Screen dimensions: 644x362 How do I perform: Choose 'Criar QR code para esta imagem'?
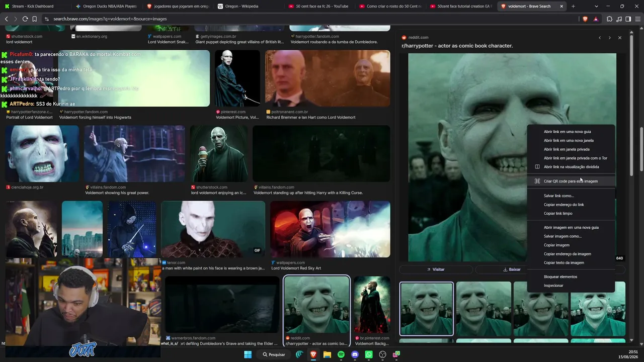pyautogui.click(x=571, y=181)
